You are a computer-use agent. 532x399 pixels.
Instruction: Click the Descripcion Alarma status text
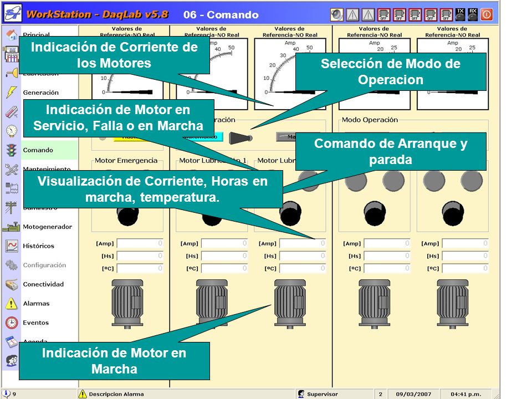[x=116, y=394]
